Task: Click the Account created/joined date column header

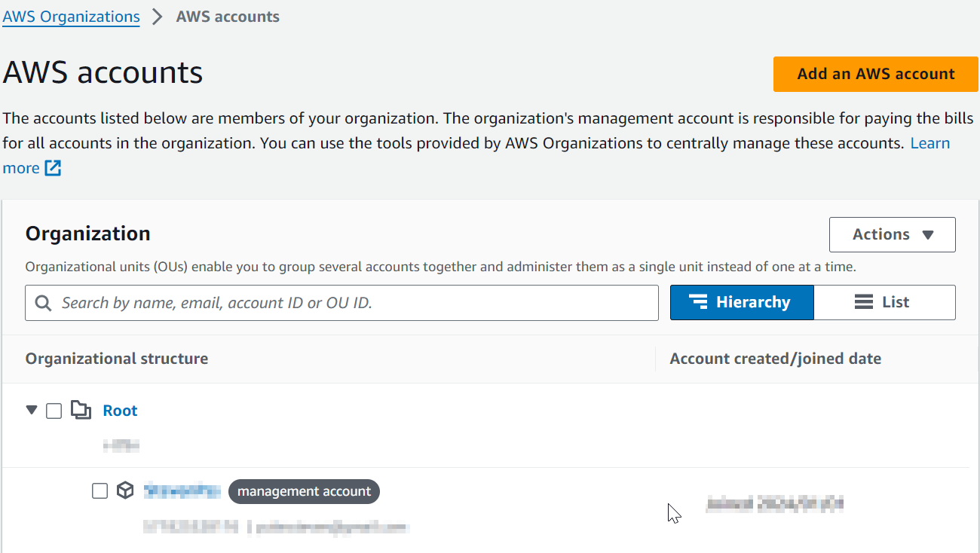Action: [x=776, y=359]
